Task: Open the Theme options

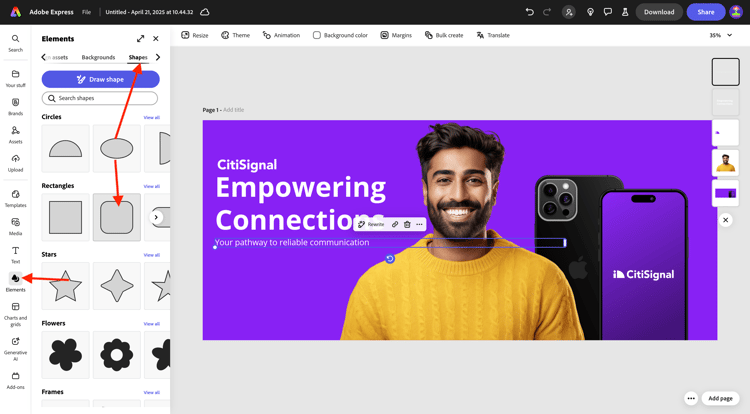Action: [x=235, y=35]
